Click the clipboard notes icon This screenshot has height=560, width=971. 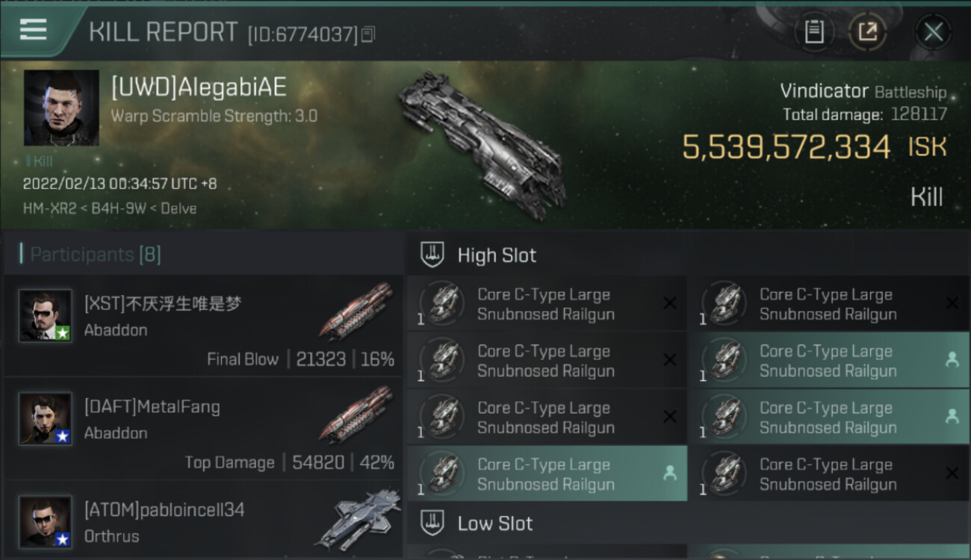point(814,32)
